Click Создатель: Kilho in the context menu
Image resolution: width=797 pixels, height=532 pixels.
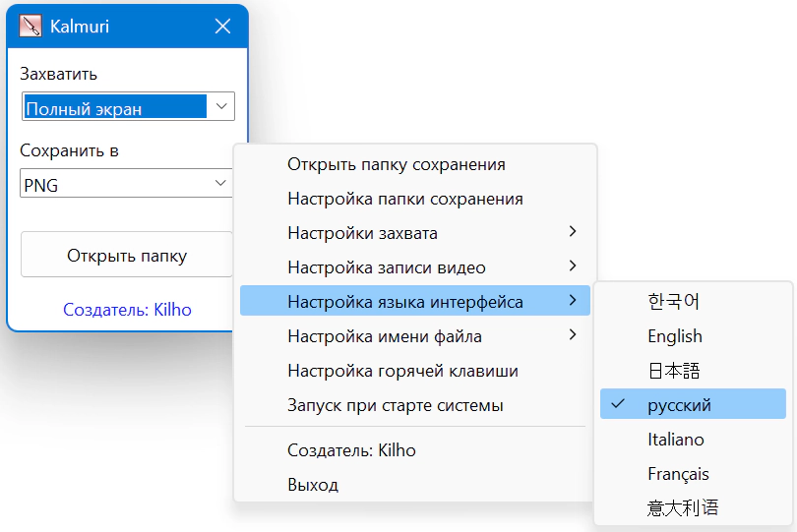(x=351, y=450)
